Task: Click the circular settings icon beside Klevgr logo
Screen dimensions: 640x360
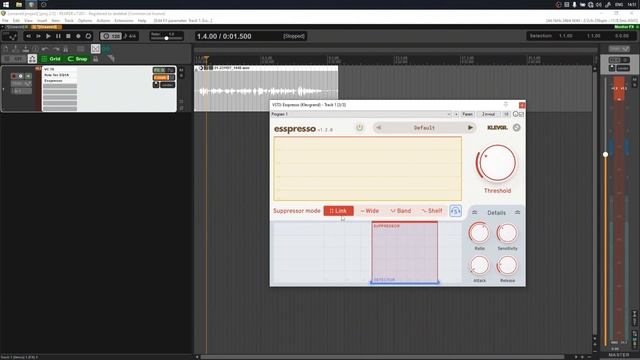Action: (517, 128)
